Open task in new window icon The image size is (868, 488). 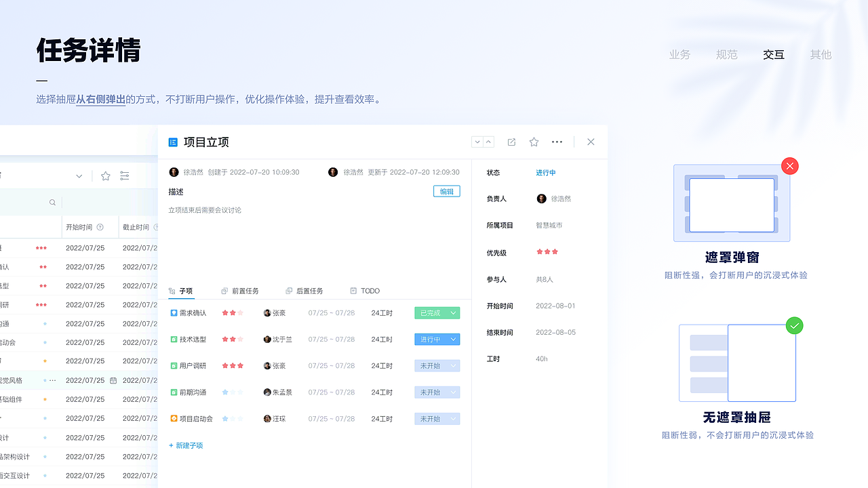tap(512, 142)
